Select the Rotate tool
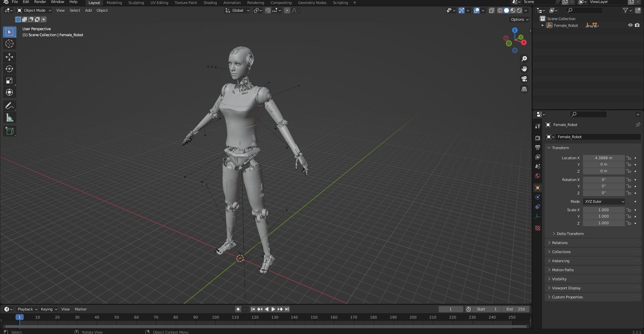 (x=9, y=69)
